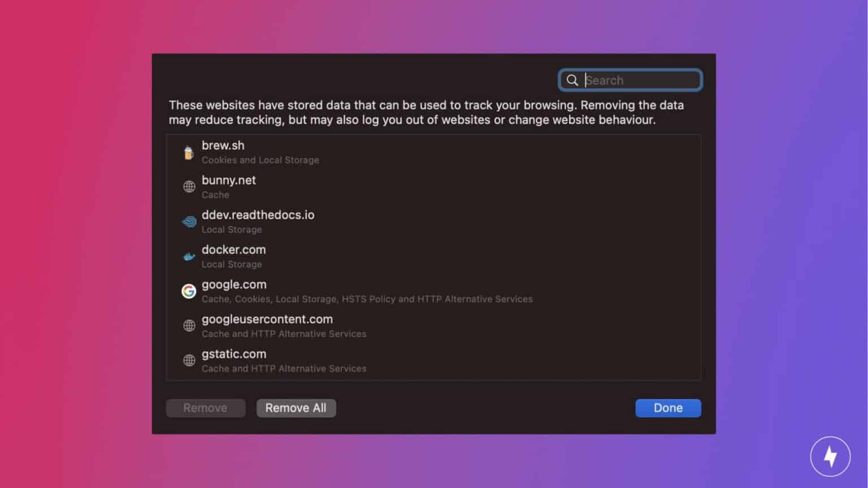Click inside the Search input field

pos(633,80)
